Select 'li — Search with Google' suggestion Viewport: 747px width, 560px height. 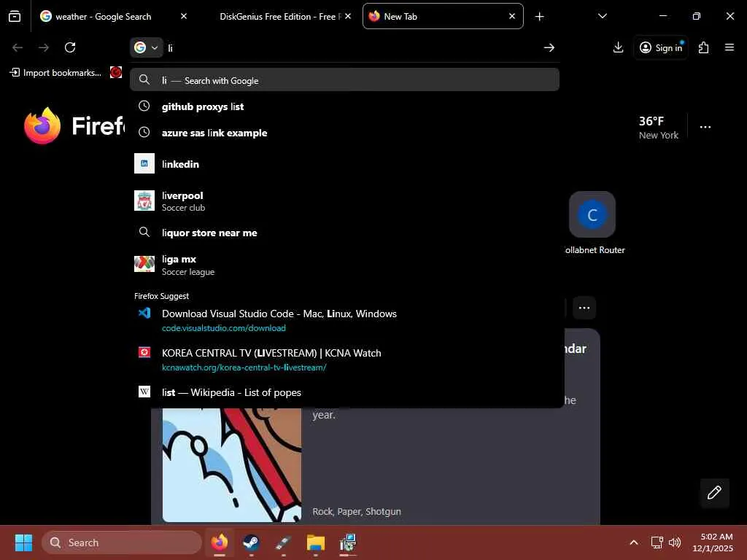344,80
